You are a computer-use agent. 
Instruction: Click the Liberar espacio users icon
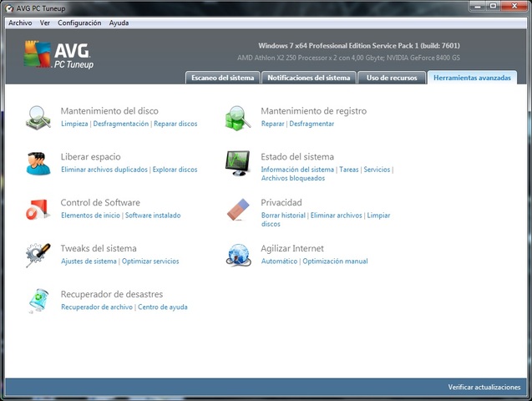pos(38,164)
